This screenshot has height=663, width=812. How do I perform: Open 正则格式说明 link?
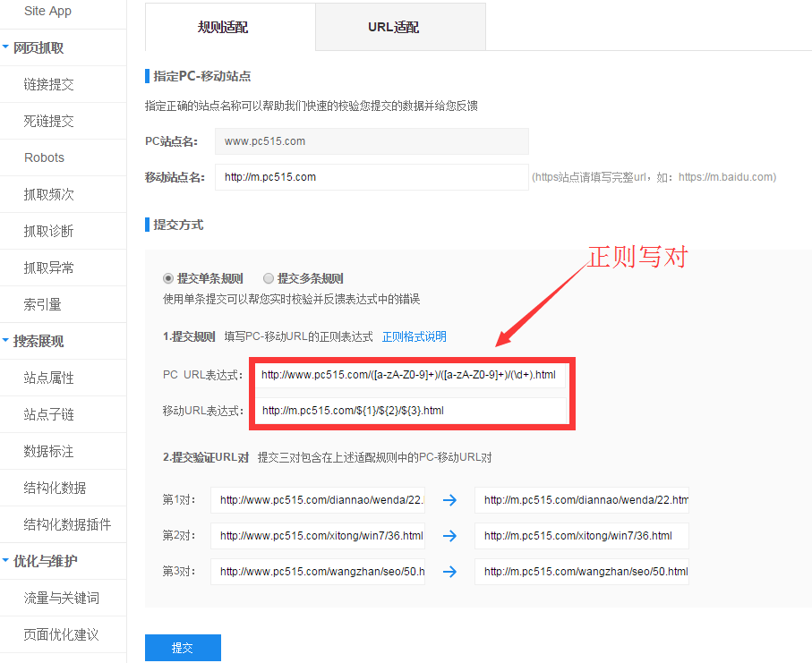[x=415, y=337]
